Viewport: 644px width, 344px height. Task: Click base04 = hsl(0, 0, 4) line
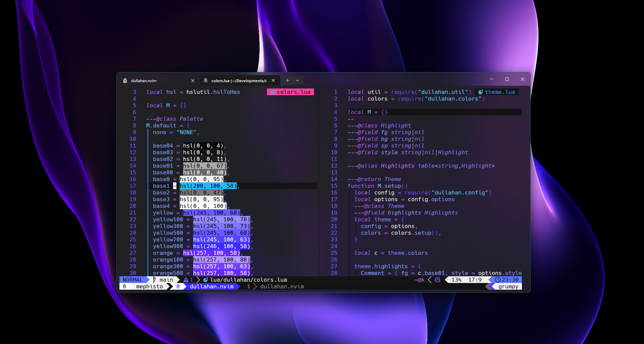pyautogui.click(x=190, y=146)
